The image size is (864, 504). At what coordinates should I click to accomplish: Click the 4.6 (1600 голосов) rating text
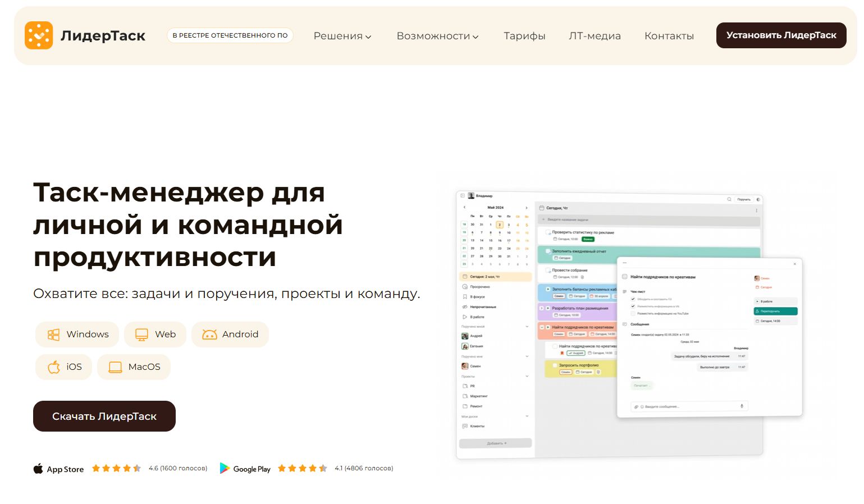[x=178, y=468]
